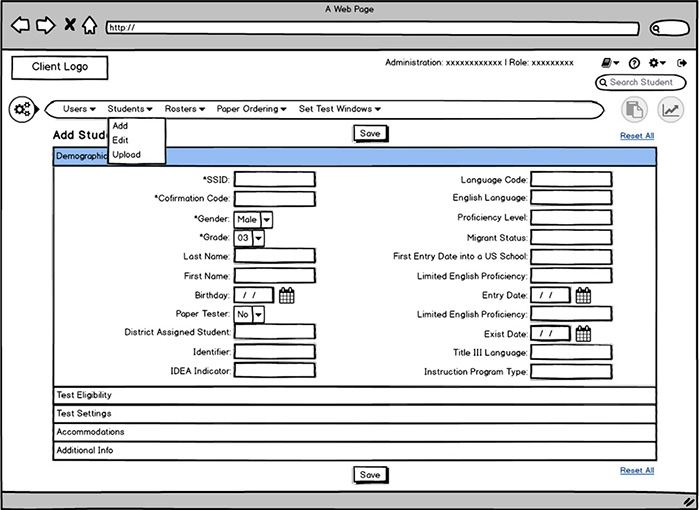The width and height of the screenshot is (700, 510).
Task: Click the First Name input field
Action: [275, 276]
